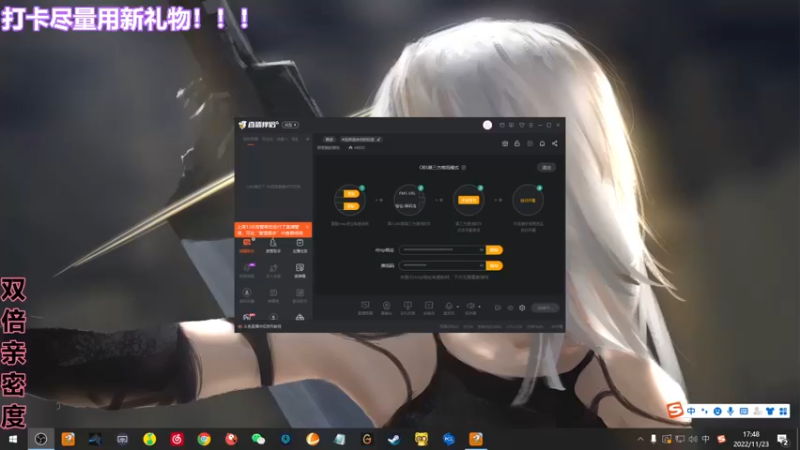Expand the stream key field dropdown arrow

click(481, 265)
